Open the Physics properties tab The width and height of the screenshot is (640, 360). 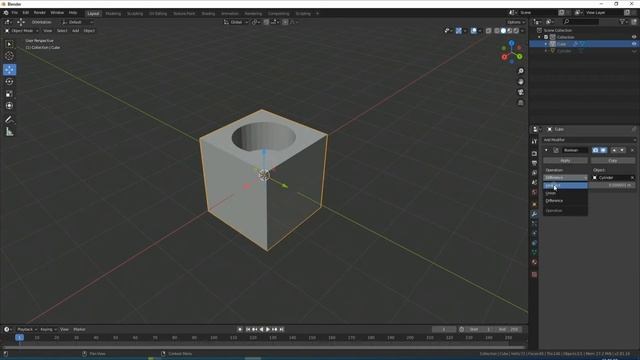[534, 233]
